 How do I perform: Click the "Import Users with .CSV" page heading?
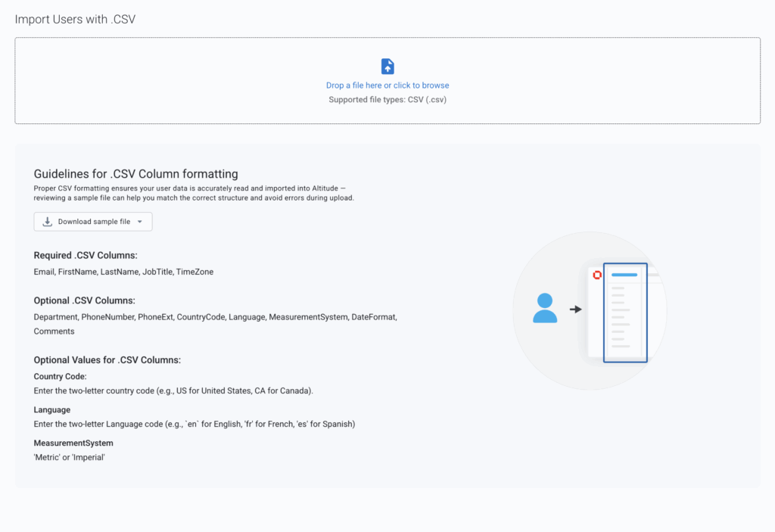(x=75, y=19)
